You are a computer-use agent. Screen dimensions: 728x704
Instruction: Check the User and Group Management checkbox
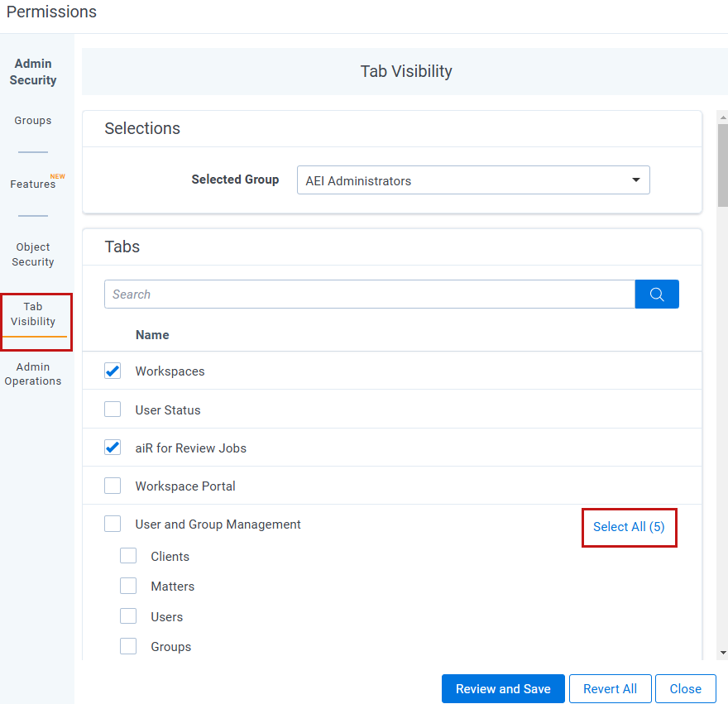coord(113,524)
